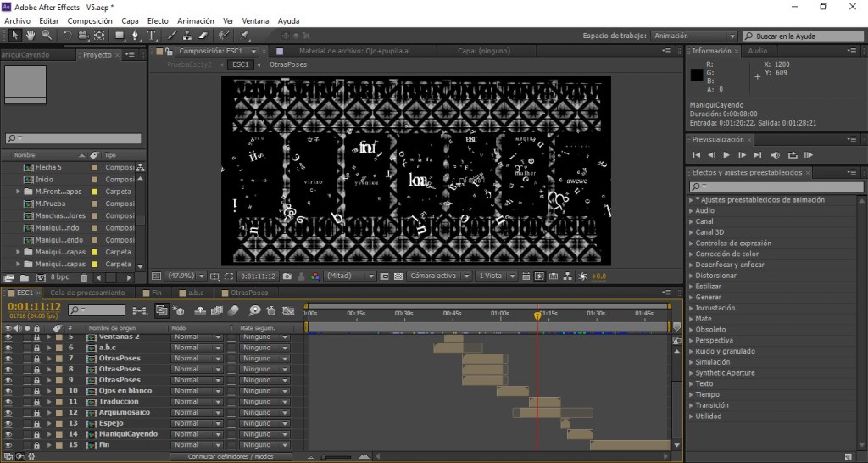
Task: Take snapshot with viewer camera icon
Action: point(288,276)
